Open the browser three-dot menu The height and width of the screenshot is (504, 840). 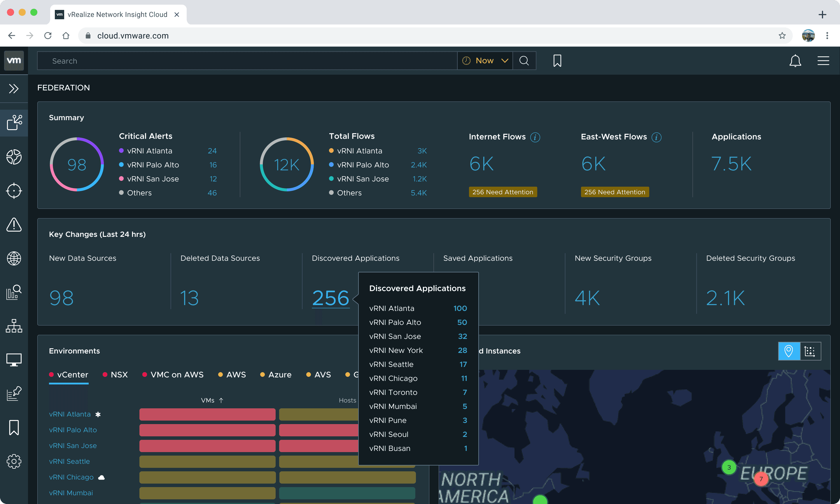tap(827, 36)
